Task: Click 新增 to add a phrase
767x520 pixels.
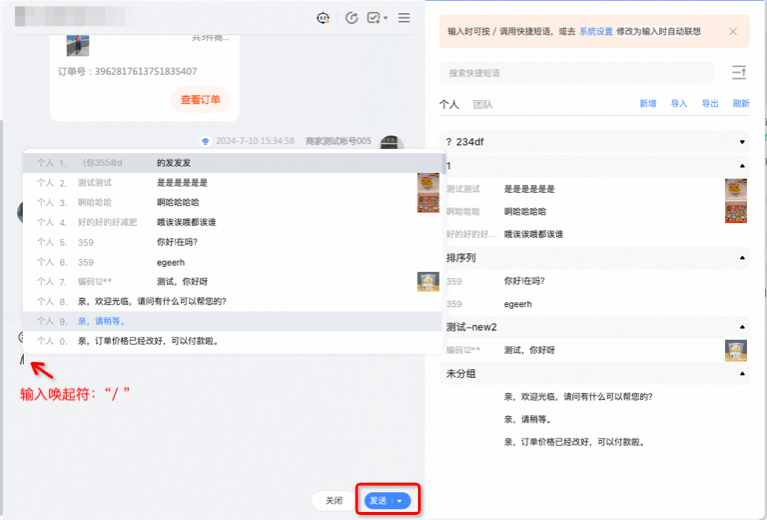Action: coord(648,103)
